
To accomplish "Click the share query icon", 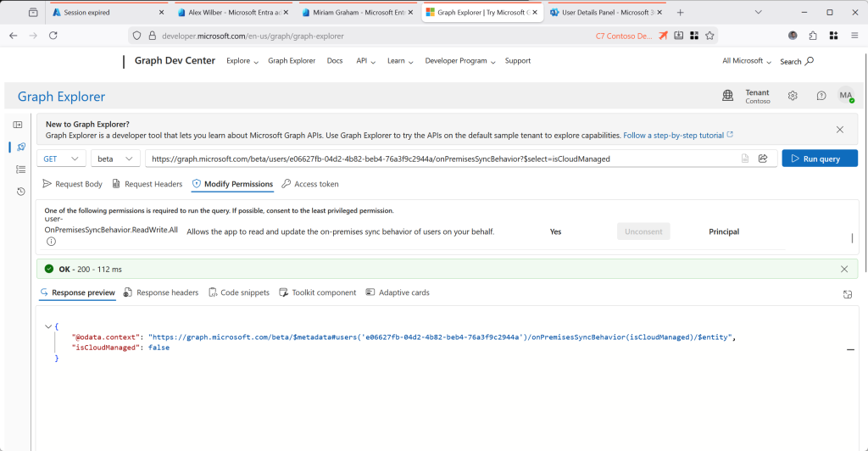I will coord(763,159).
